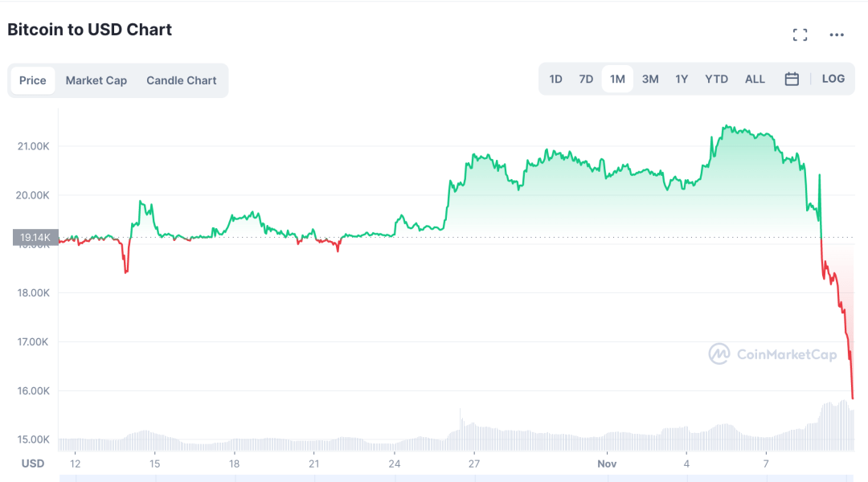The width and height of the screenshot is (868, 482).
Task: Click the Nov label on the timeline
Action: 607,464
